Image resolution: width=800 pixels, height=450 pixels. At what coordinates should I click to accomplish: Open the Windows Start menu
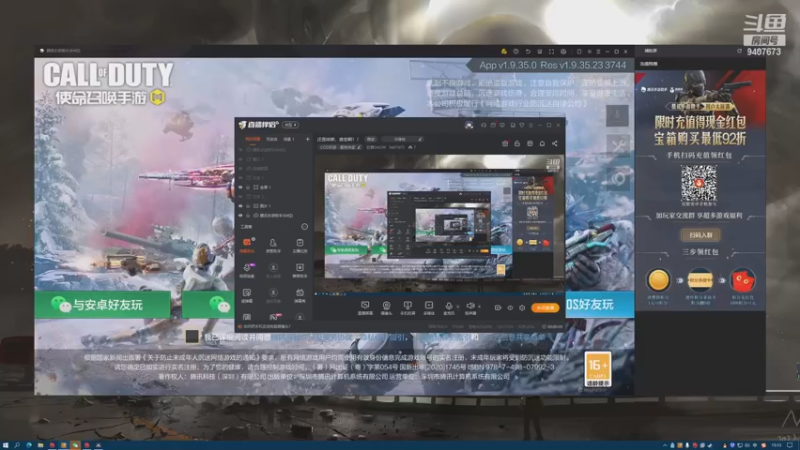pos(6,445)
